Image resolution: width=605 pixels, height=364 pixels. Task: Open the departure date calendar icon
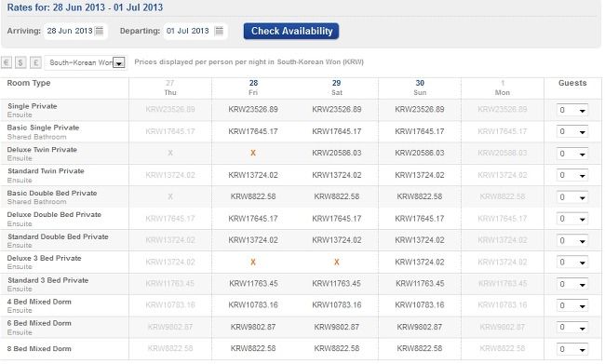tap(219, 31)
